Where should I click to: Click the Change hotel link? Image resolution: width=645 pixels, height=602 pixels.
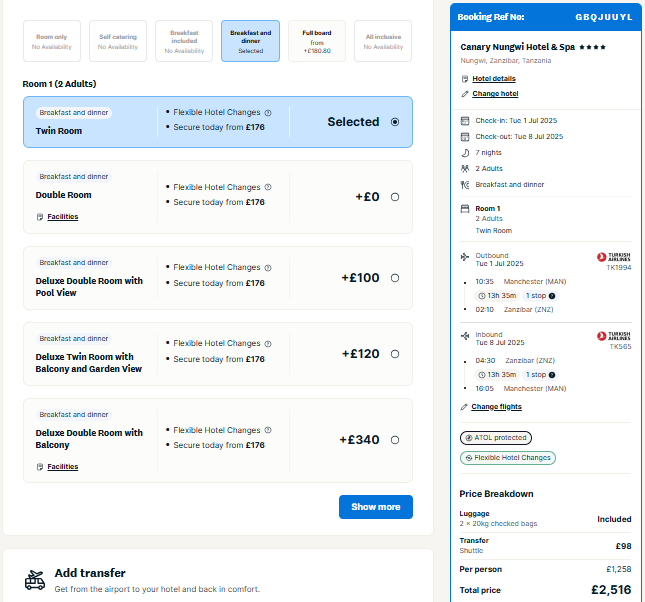(x=495, y=94)
